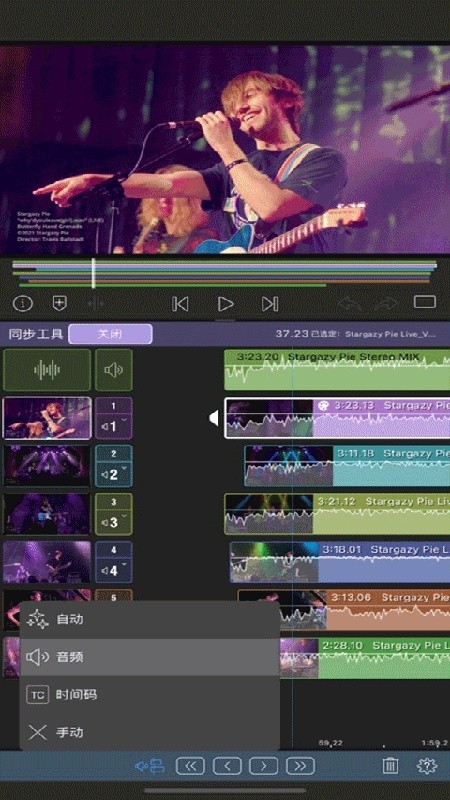Screen dimensions: 450x800
Task: Undo the last action with the curved arrow
Action: (x=349, y=304)
